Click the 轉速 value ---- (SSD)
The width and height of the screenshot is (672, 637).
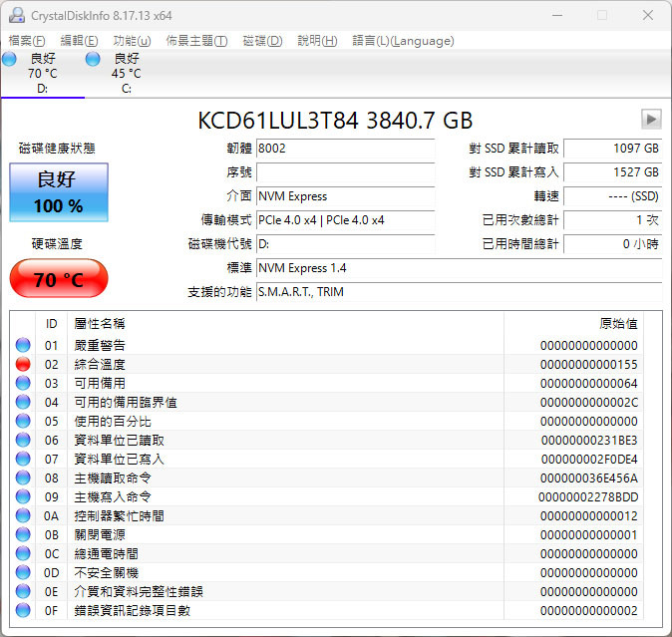(x=613, y=196)
